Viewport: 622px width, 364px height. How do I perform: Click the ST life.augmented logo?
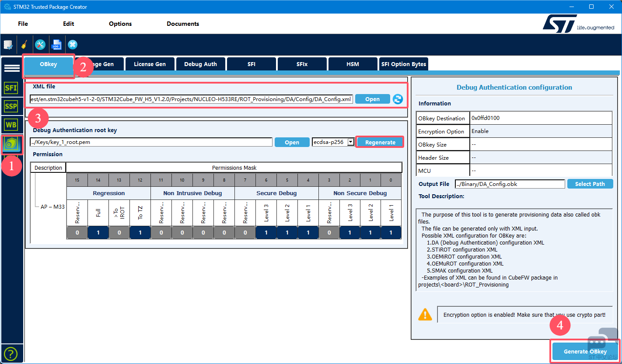tap(578, 23)
